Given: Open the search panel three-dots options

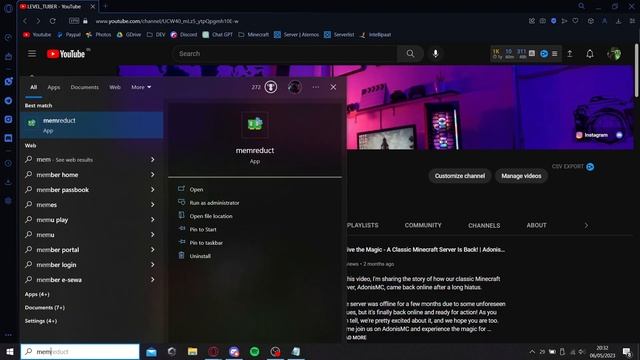Looking at the screenshot, I should click(x=316, y=87).
